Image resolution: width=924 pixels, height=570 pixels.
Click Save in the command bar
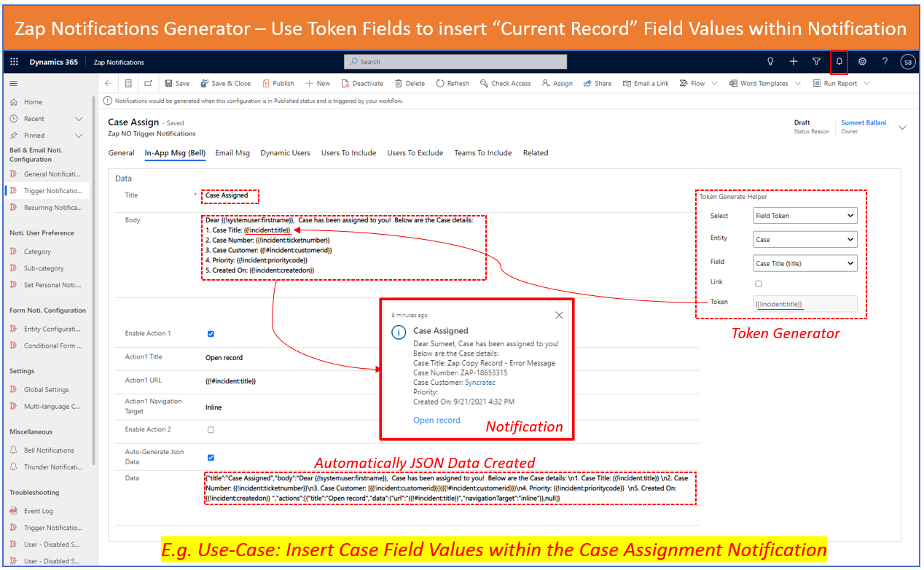177,83
